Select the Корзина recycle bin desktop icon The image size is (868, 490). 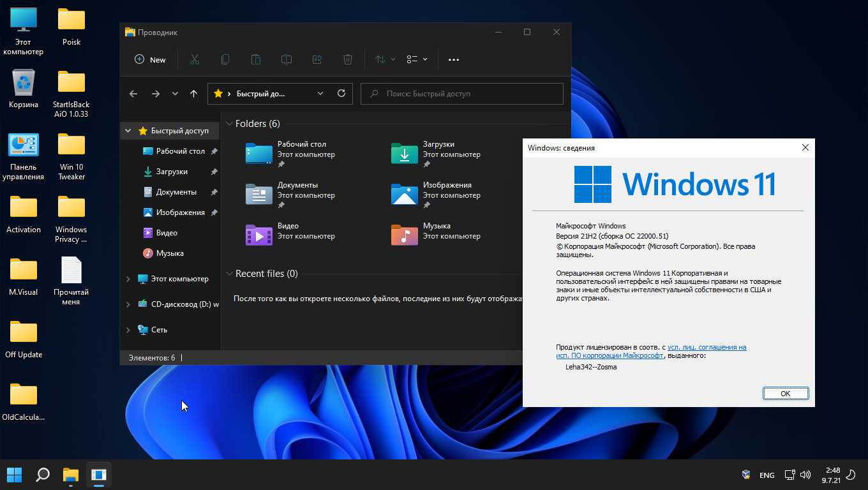[x=24, y=89]
